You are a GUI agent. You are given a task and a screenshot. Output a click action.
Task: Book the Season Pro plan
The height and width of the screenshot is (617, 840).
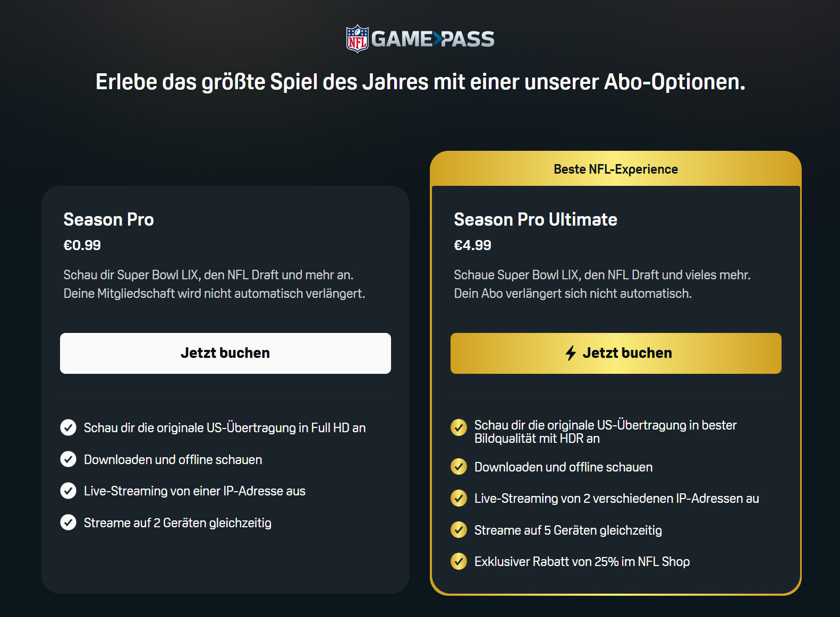click(x=225, y=353)
